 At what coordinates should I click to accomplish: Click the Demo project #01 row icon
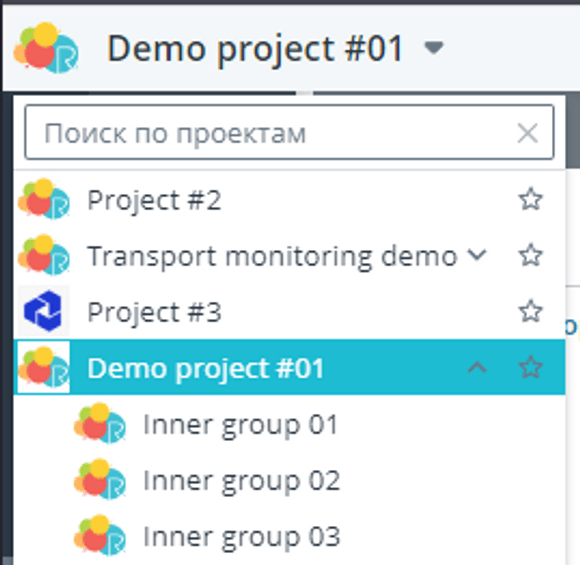(x=44, y=367)
